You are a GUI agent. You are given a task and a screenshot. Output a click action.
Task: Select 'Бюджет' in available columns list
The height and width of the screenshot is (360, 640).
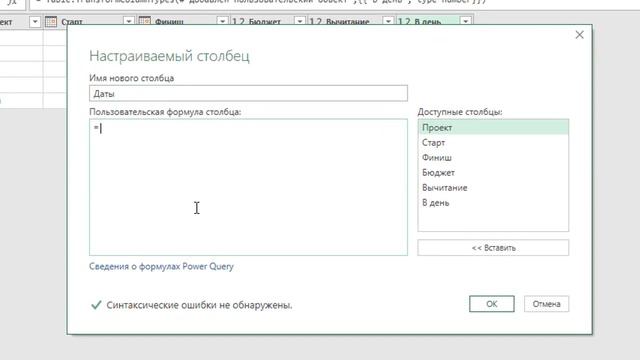click(x=493, y=173)
